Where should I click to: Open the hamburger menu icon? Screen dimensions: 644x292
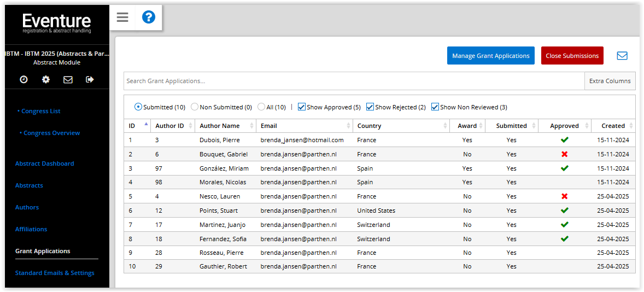pos(122,17)
